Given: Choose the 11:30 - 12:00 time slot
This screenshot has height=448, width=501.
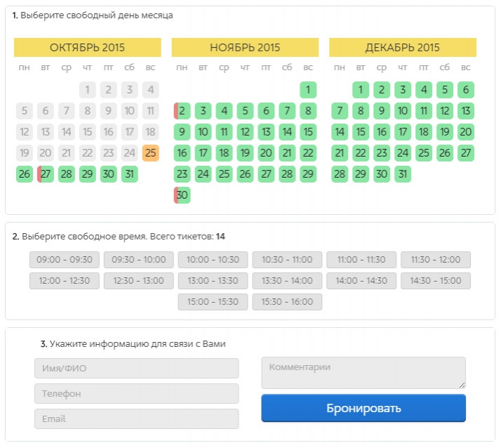Looking at the screenshot, I should click(436, 260).
